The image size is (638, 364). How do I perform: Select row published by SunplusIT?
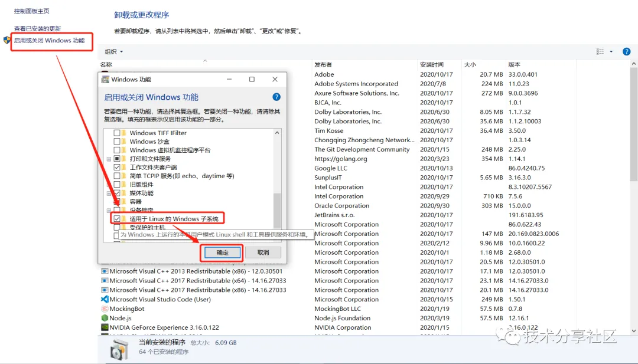point(328,178)
